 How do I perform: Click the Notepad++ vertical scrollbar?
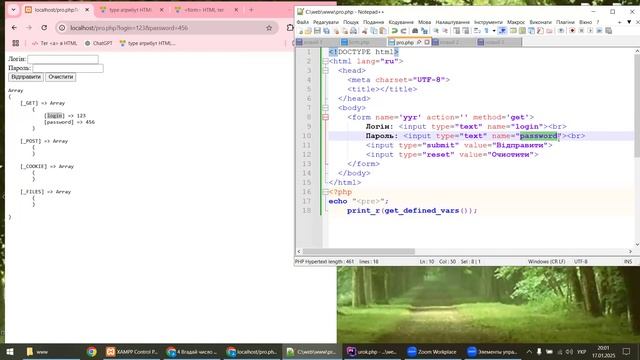(637, 106)
